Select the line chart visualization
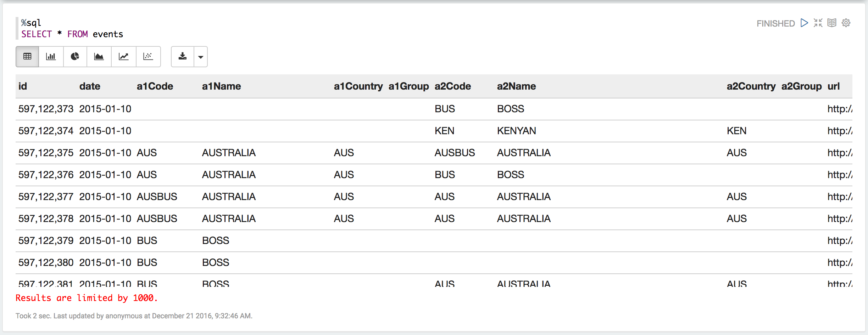This screenshot has width=868, height=335. point(123,57)
